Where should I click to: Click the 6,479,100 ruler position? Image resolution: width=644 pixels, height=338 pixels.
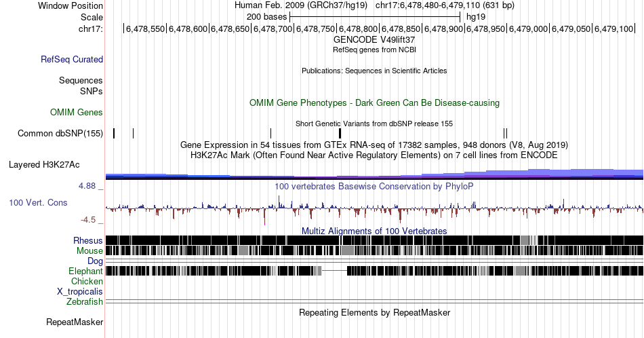(613, 29)
